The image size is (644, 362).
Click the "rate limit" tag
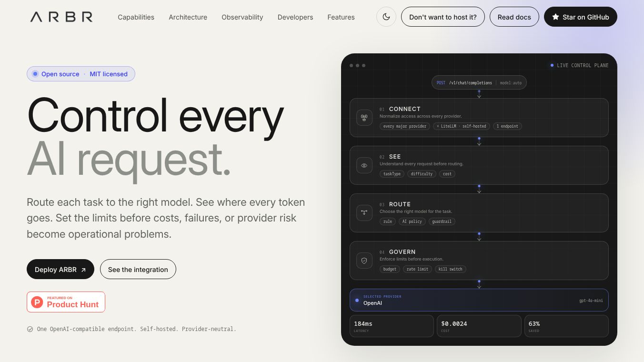417,269
